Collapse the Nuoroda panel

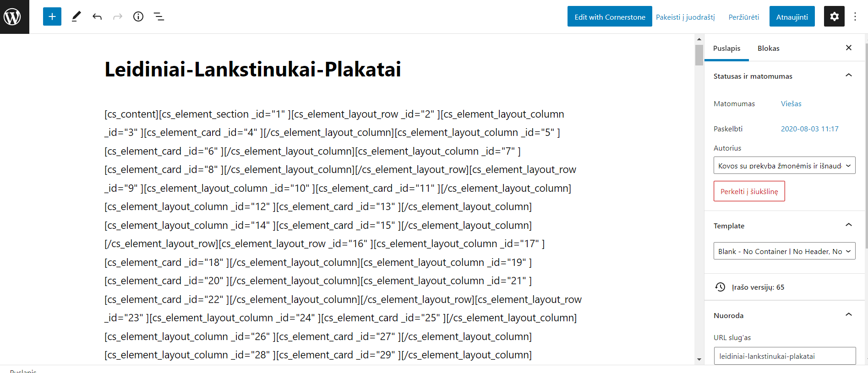pyautogui.click(x=849, y=315)
